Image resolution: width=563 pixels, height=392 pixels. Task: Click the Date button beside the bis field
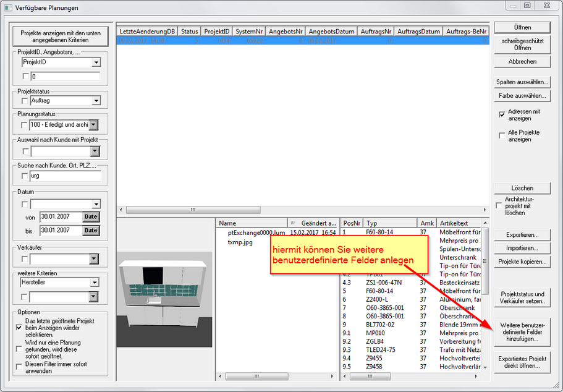click(x=91, y=231)
